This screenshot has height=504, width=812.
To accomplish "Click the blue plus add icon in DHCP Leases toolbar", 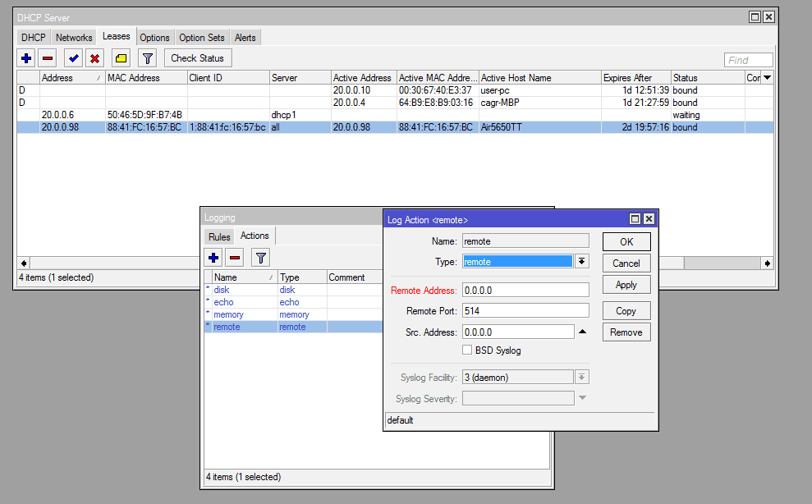I will pos(26,58).
